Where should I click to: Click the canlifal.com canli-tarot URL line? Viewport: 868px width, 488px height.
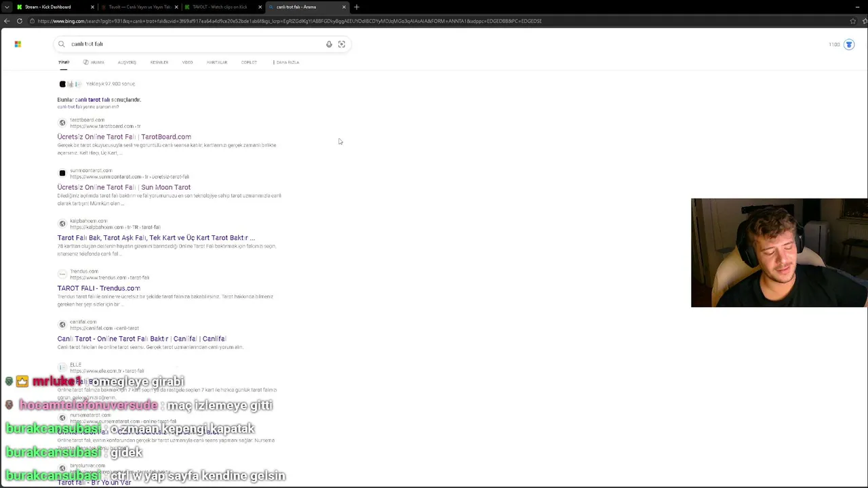(x=104, y=328)
